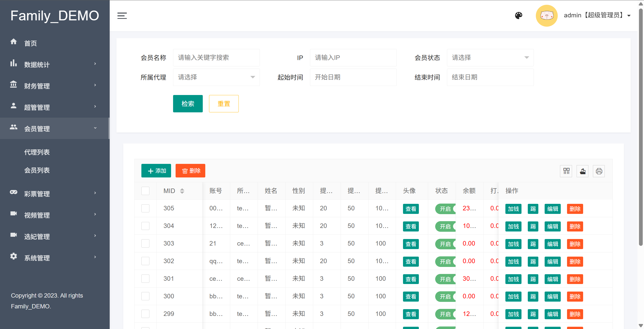Click the hamburger menu collapse icon
644x329 pixels.
click(122, 16)
